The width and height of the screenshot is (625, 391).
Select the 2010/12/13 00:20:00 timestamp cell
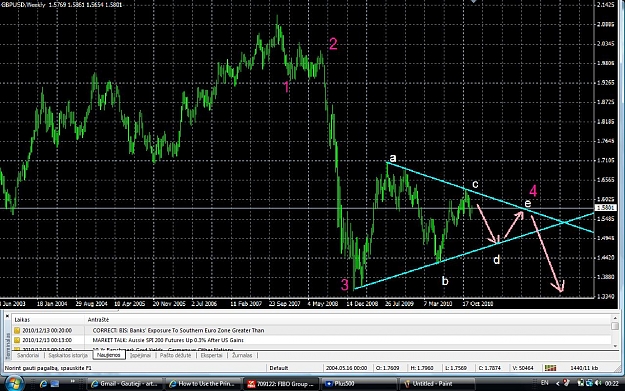tap(47, 330)
